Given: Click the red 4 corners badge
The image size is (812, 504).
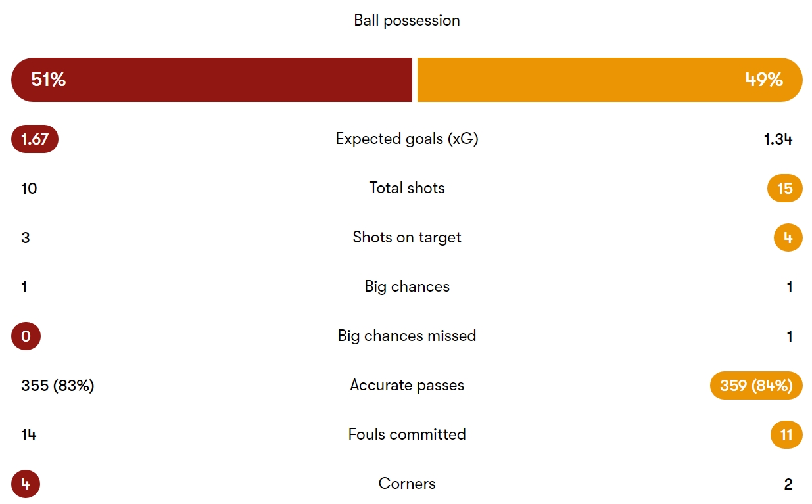Looking at the screenshot, I should [26, 484].
